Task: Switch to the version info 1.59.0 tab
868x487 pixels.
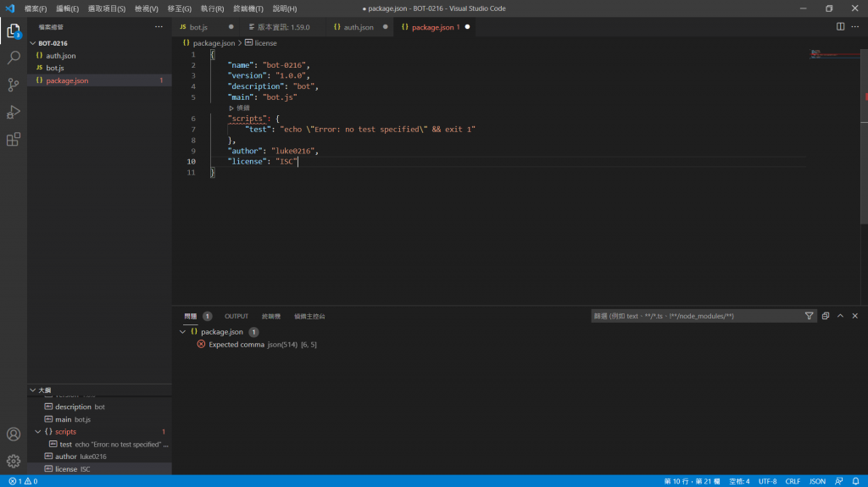Action: [x=283, y=27]
